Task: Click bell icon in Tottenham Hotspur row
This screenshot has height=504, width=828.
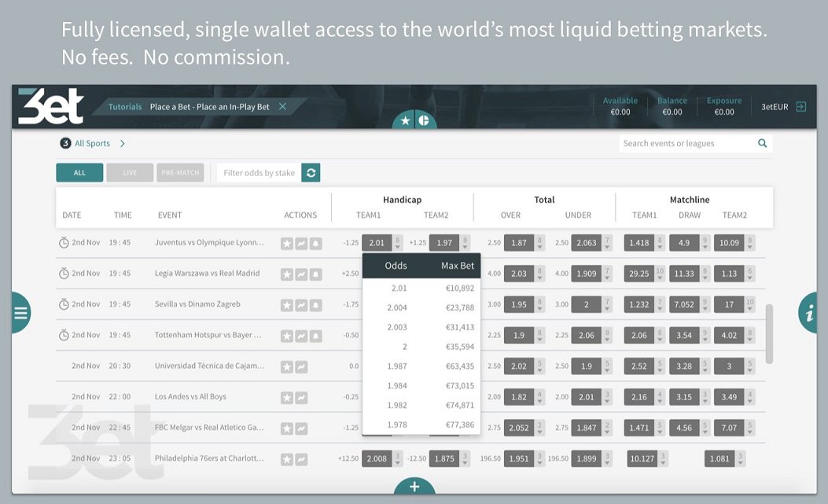Action: point(315,336)
